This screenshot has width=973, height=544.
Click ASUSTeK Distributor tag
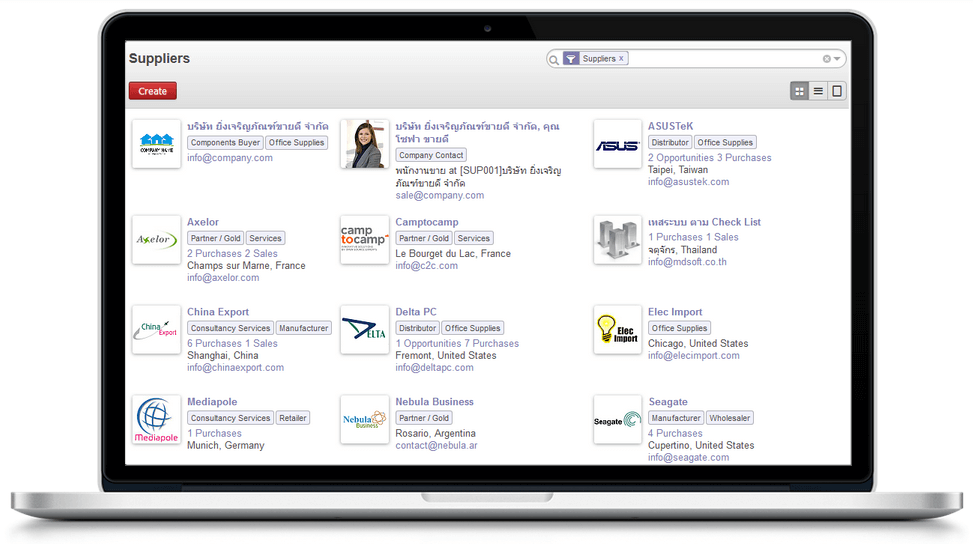coord(670,143)
